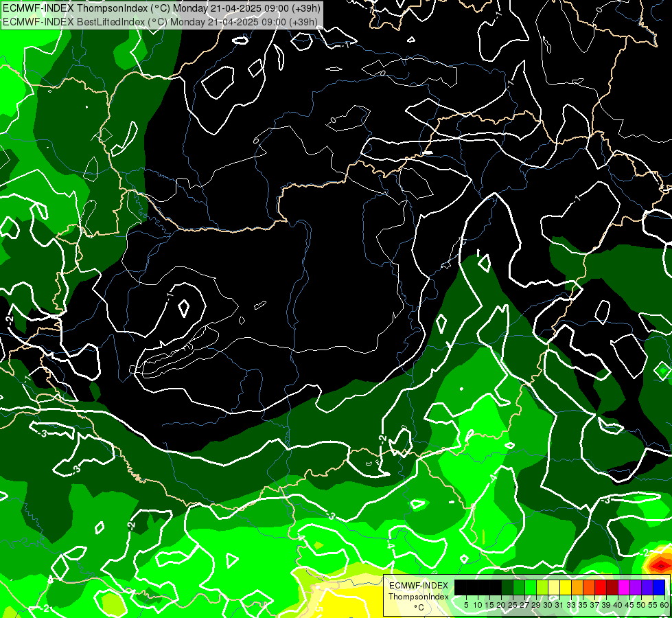672x618 pixels.
Task: Click the legend label ECMWF-INDEX
Action: [x=419, y=586]
